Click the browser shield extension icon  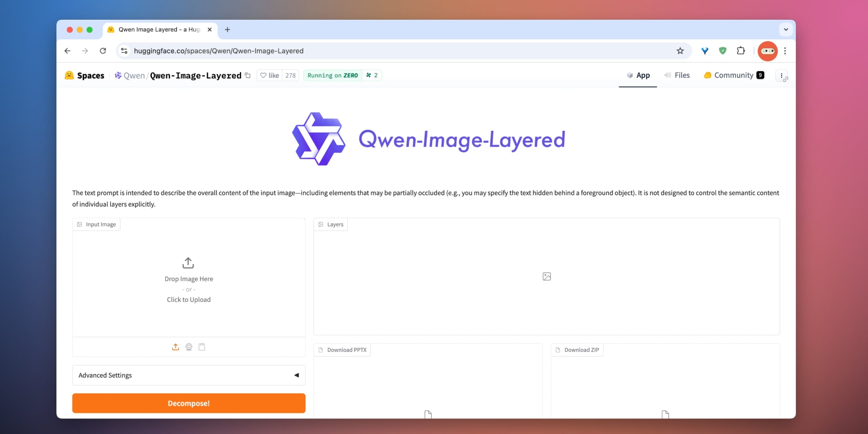click(x=723, y=51)
